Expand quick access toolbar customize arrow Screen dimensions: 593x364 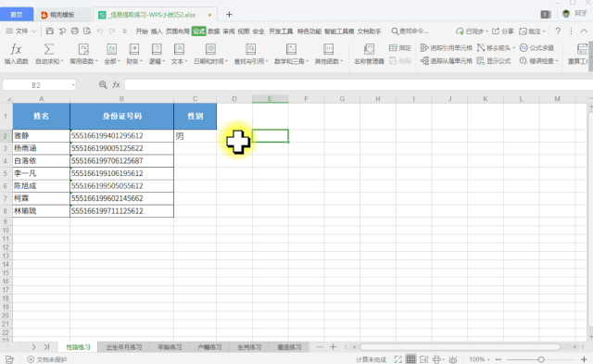coord(124,31)
